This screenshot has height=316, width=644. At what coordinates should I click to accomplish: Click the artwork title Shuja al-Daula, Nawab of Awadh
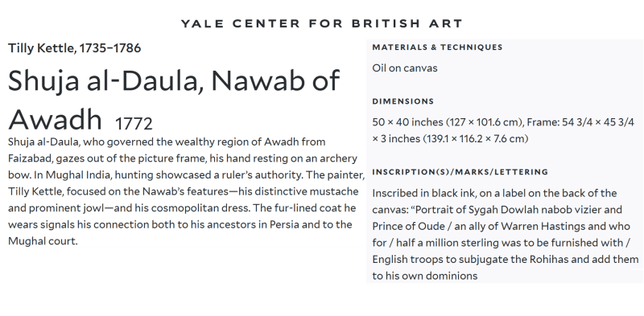coord(174,100)
